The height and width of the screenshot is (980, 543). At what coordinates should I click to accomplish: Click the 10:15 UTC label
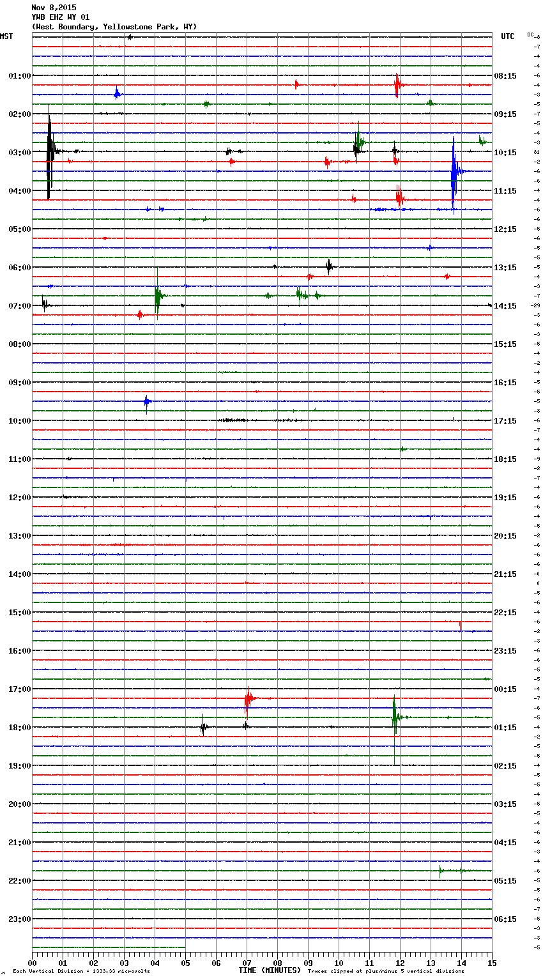tap(505, 152)
